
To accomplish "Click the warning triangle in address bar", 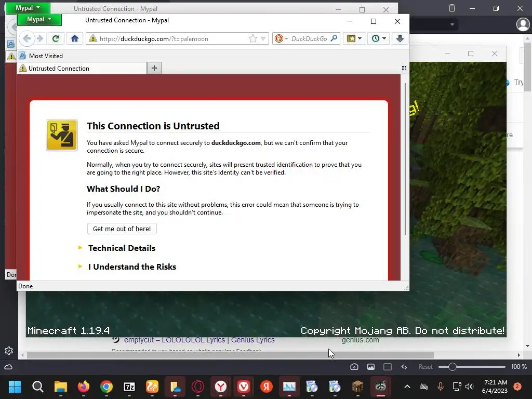I will [92, 38].
